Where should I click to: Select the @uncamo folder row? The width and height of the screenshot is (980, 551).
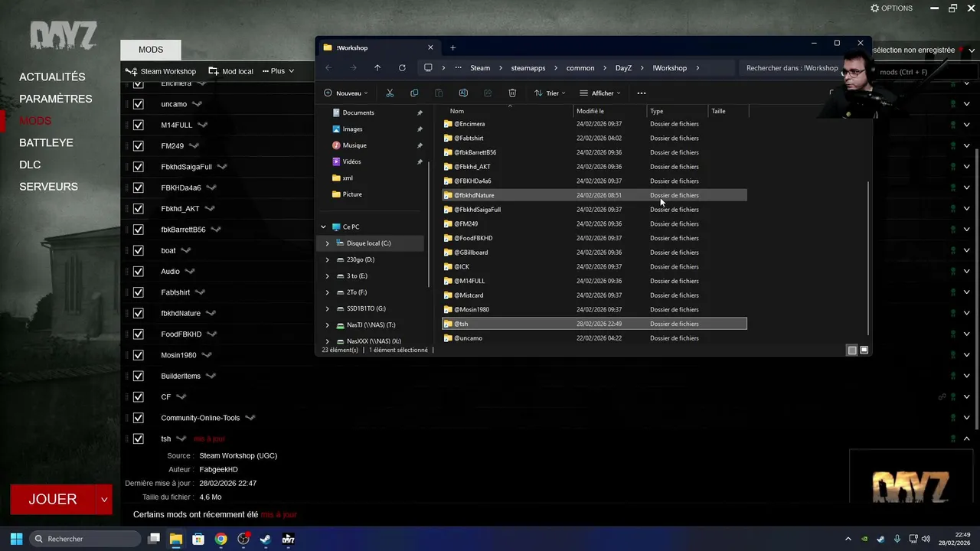tap(594, 338)
